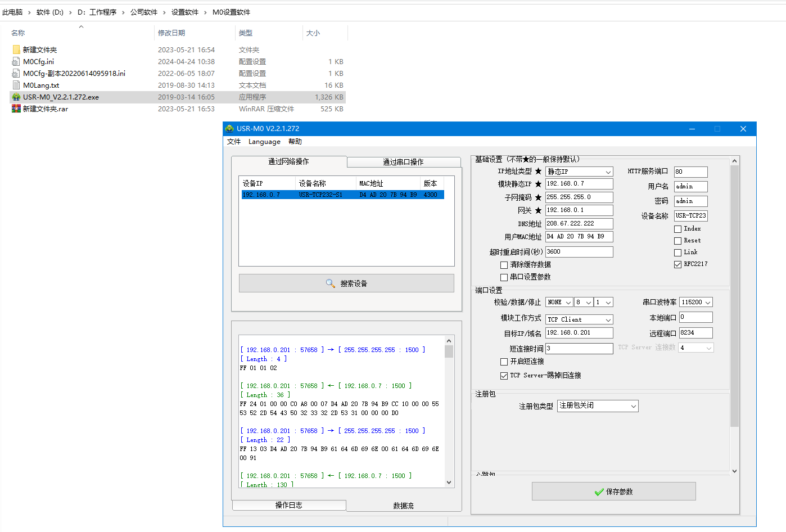Viewport: 786px width, 532px height.
Task: Click the 搜索设备 search button
Action: (346, 283)
